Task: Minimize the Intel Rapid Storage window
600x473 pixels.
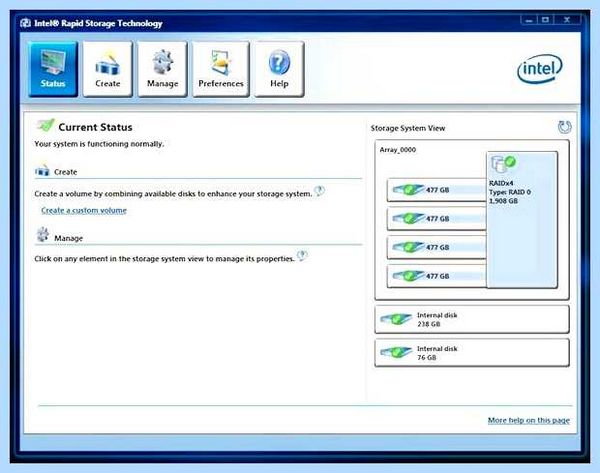Action: (528, 20)
